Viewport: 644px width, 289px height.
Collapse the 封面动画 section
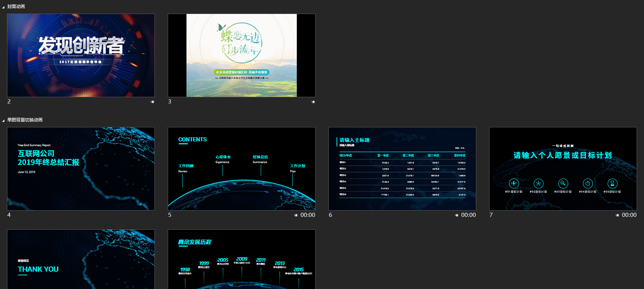coord(3,7)
